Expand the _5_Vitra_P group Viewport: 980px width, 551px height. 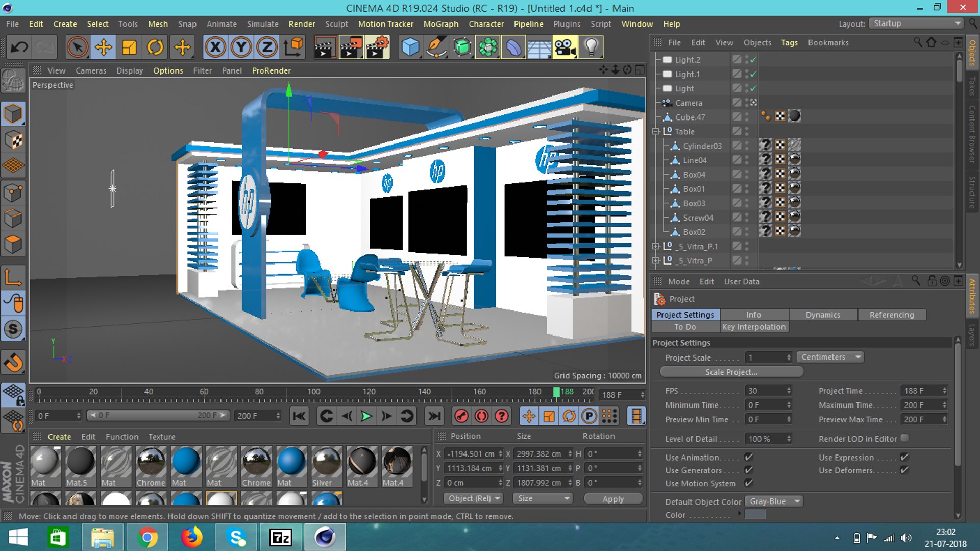(656, 260)
